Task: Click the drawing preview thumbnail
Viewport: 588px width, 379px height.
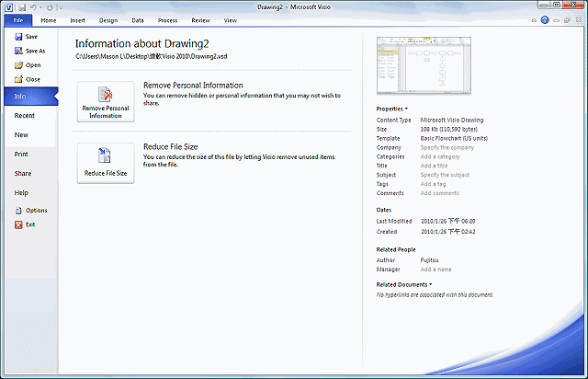Action: pos(424,65)
